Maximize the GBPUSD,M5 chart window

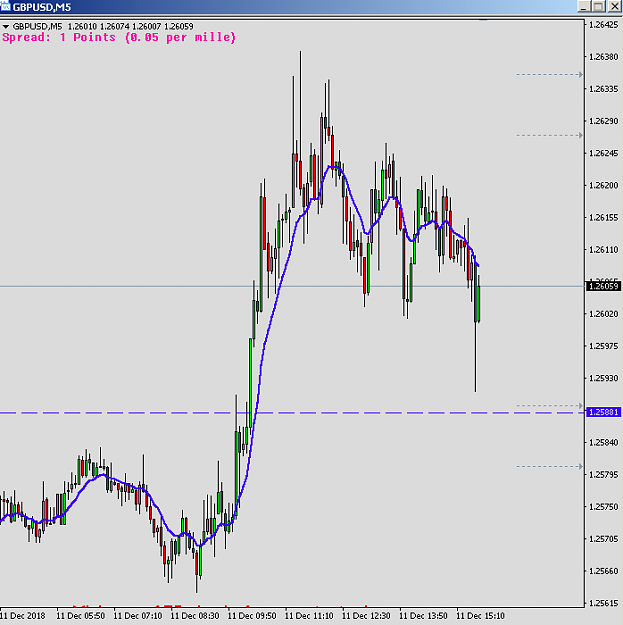(x=599, y=6)
